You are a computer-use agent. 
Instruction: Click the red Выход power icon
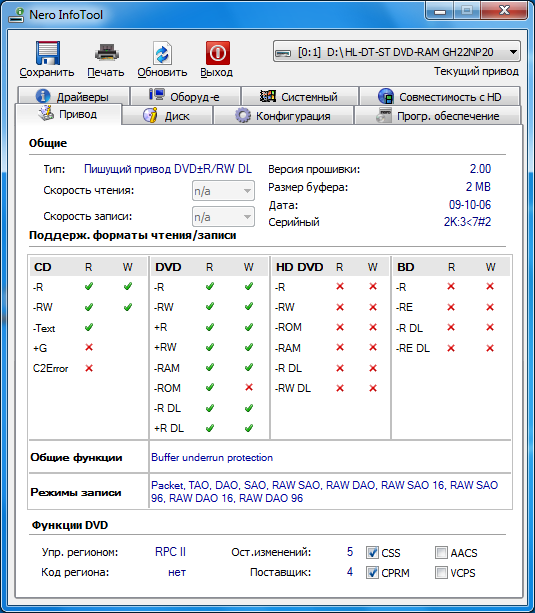[x=218, y=53]
